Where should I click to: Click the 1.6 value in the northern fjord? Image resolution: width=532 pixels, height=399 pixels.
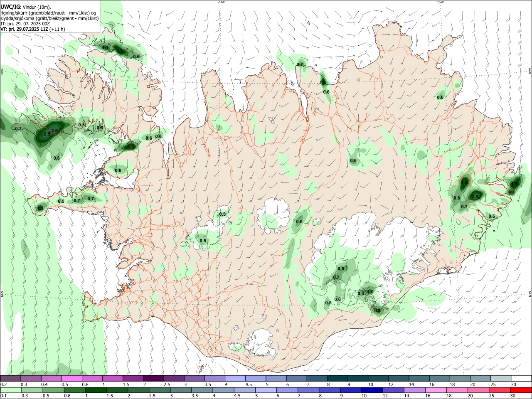tap(323, 83)
